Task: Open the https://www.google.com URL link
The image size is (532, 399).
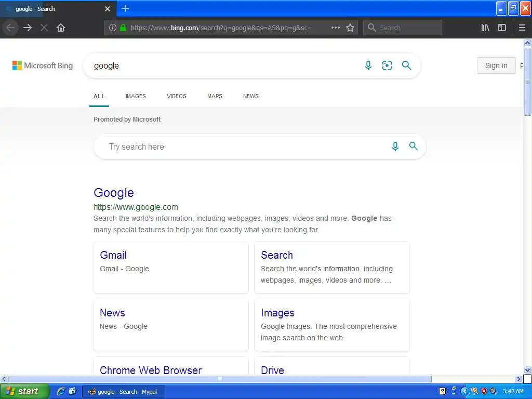Action: pos(136,207)
